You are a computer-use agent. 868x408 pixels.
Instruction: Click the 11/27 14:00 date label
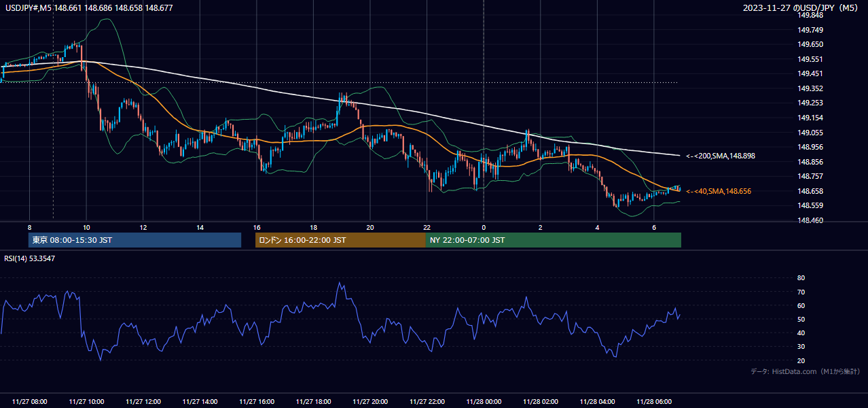[x=200, y=402]
